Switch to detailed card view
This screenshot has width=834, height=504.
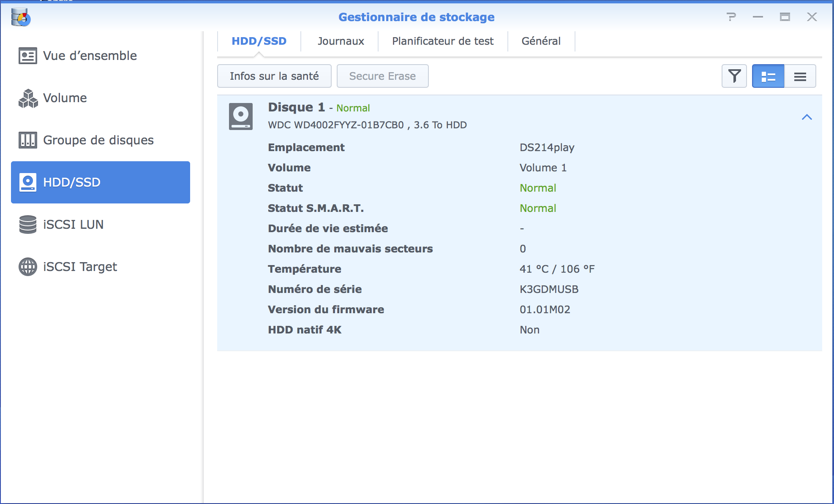(x=768, y=76)
